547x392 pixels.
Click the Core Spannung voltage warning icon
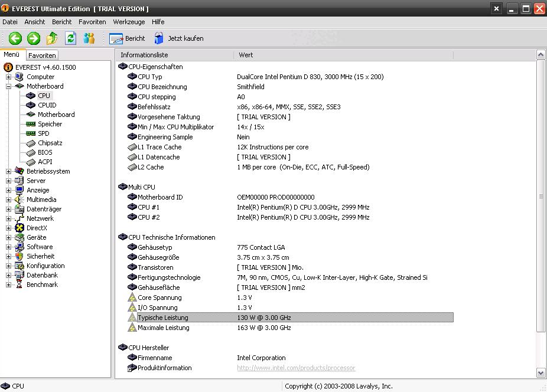coord(132,298)
